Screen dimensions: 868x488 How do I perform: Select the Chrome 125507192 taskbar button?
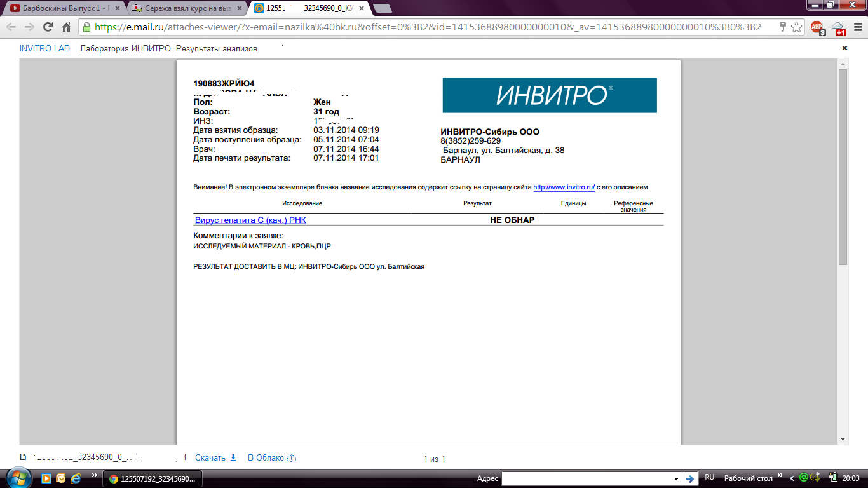tap(153, 478)
